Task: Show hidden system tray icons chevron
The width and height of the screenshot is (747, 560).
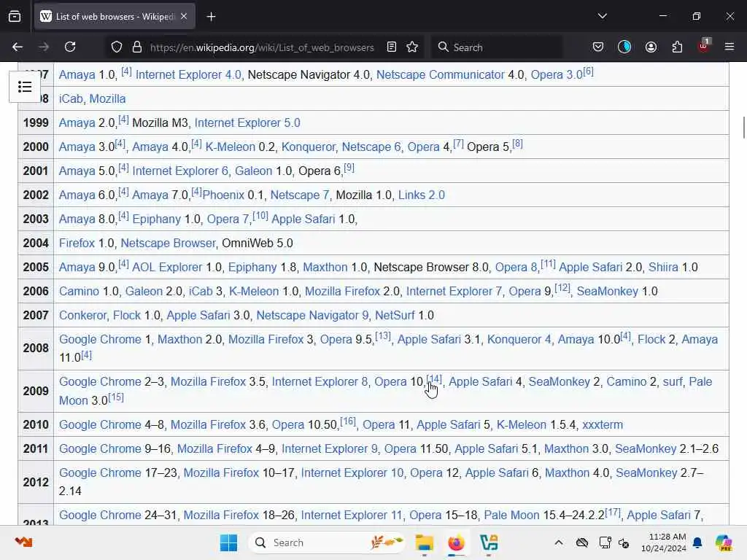Action: [x=558, y=542]
